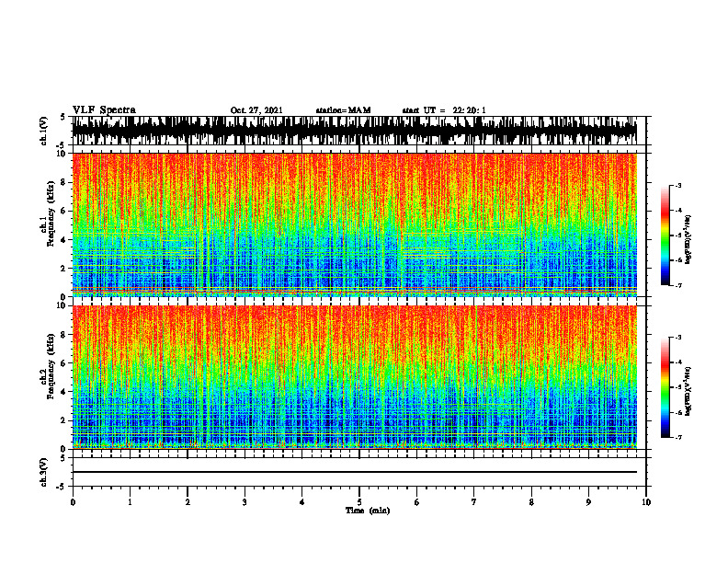Click the ch.1 spectrogram panel
The image size is (728, 563).
(354, 224)
